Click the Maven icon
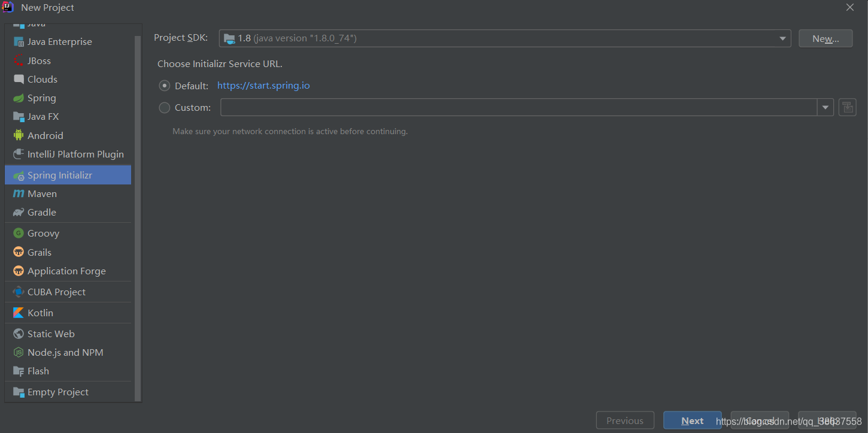Screen dimensions: 868x433 (x=19, y=194)
